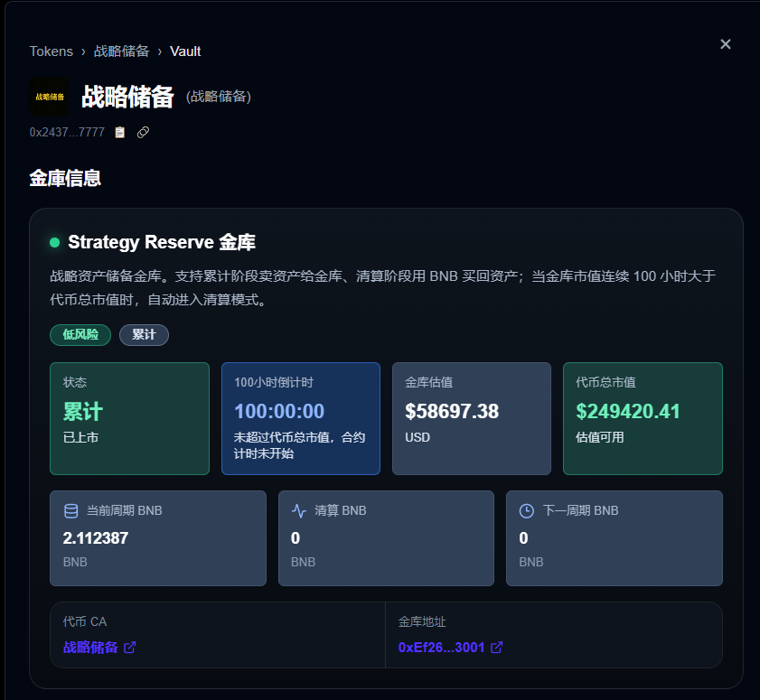Viewport: 760px width, 700px height.
Task: Click the 金庫信息 section heading
Action: [x=65, y=178]
